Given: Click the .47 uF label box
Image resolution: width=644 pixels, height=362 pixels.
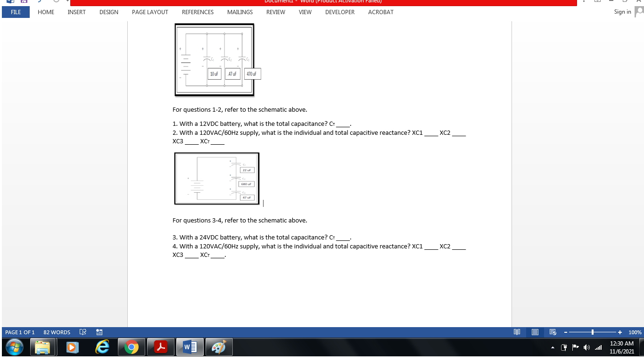Looking at the screenshot, I should tap(232, 74).
